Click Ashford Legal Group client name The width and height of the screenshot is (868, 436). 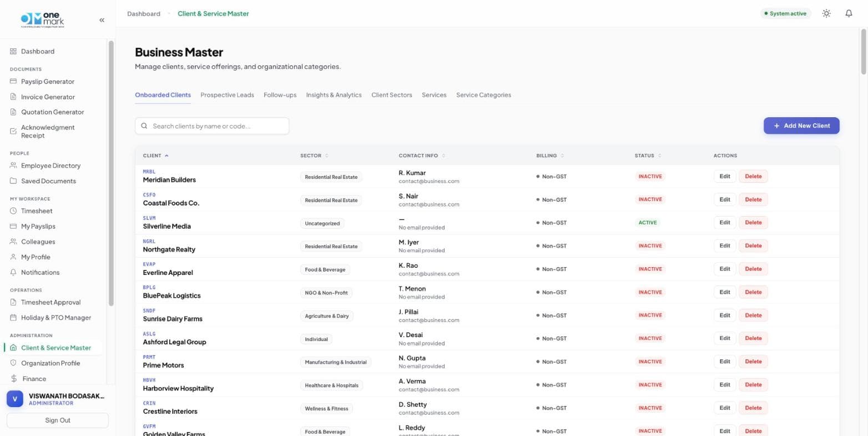coord(174,342)
